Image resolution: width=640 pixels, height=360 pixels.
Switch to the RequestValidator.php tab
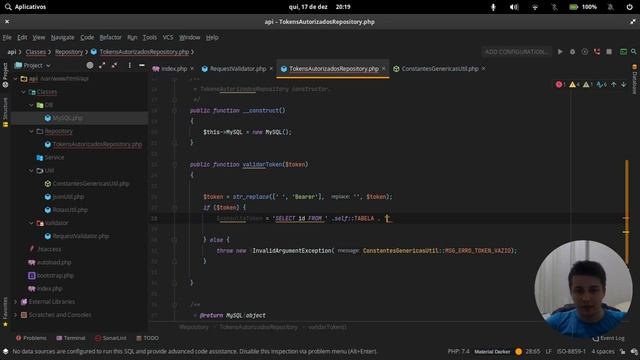click(238, 69)
